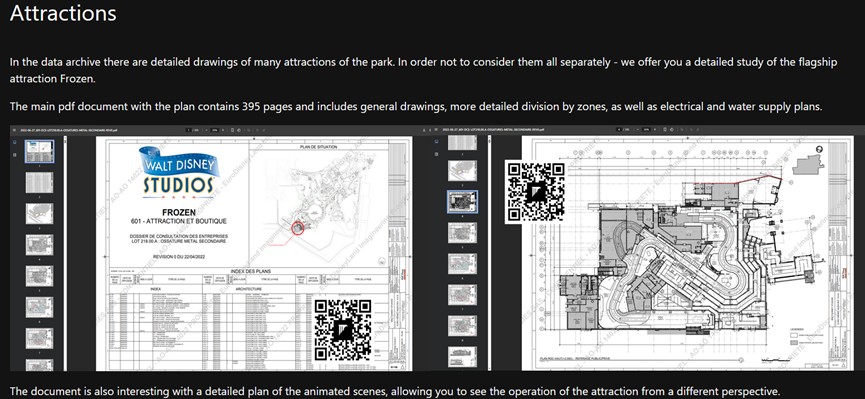Show thumbnails view in left viewer sidebar

pyautogui.click(x=14, y=142)
